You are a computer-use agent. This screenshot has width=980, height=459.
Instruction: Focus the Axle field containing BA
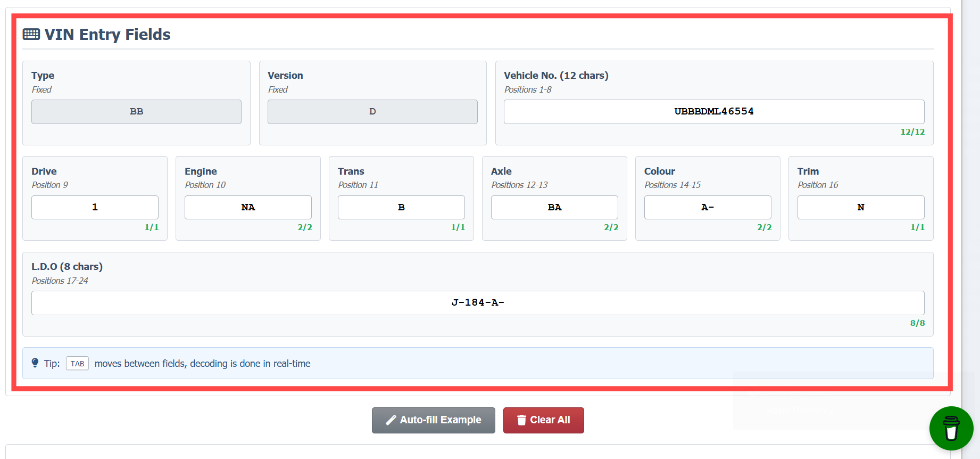tap(554, 207)
